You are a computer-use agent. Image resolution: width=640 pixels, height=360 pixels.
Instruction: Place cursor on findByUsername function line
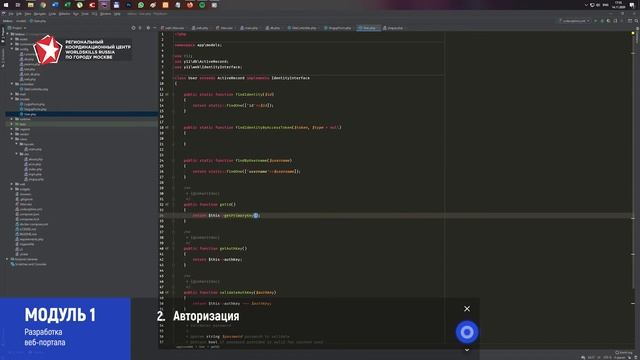click(x=238, y=160)
